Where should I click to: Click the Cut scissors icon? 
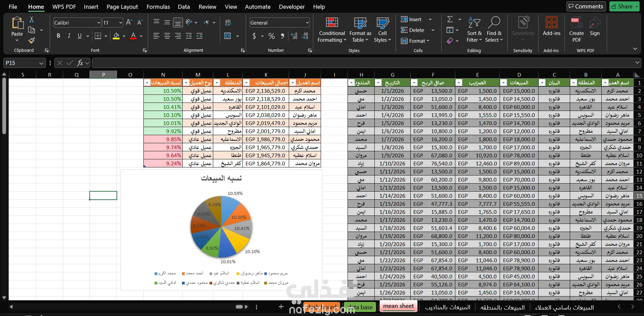coord(32,19)
